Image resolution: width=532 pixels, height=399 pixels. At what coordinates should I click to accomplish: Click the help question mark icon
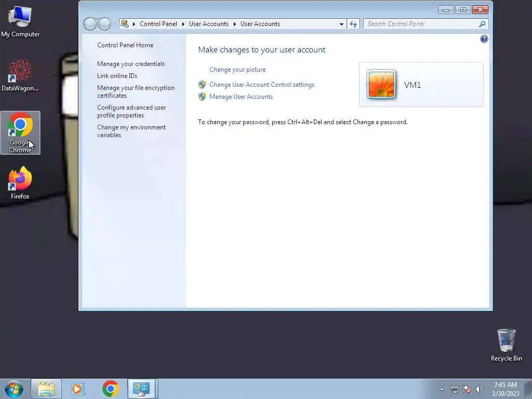pyautogui.click(x=484, y=39)
